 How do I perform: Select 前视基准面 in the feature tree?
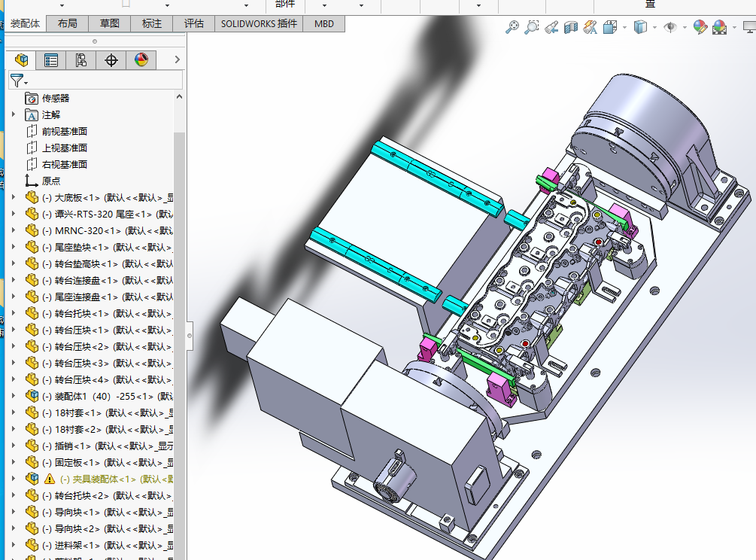click(65, 131)
